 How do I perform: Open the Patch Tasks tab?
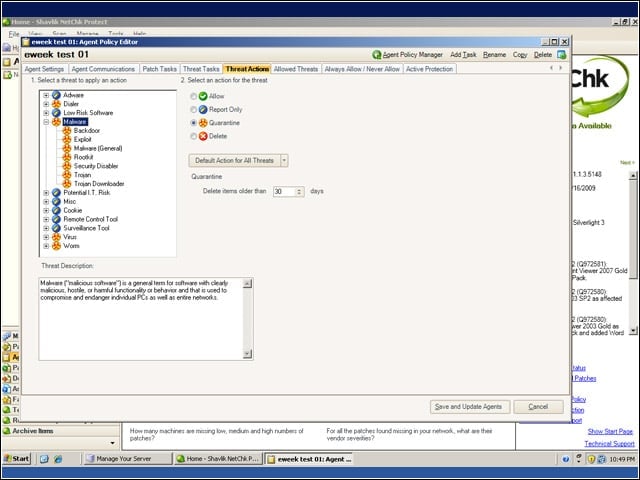[x=160, y=69]
